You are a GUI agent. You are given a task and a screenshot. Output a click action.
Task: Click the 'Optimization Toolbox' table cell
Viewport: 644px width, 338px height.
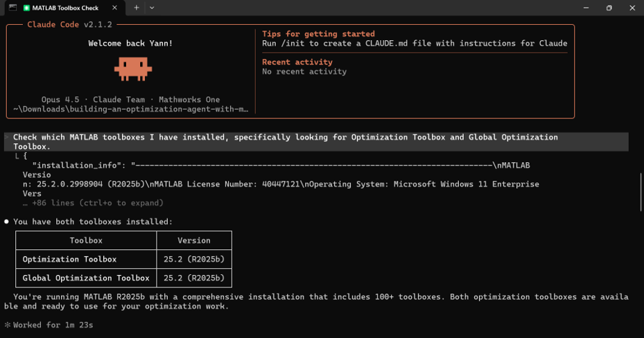[x=69, y=259]
